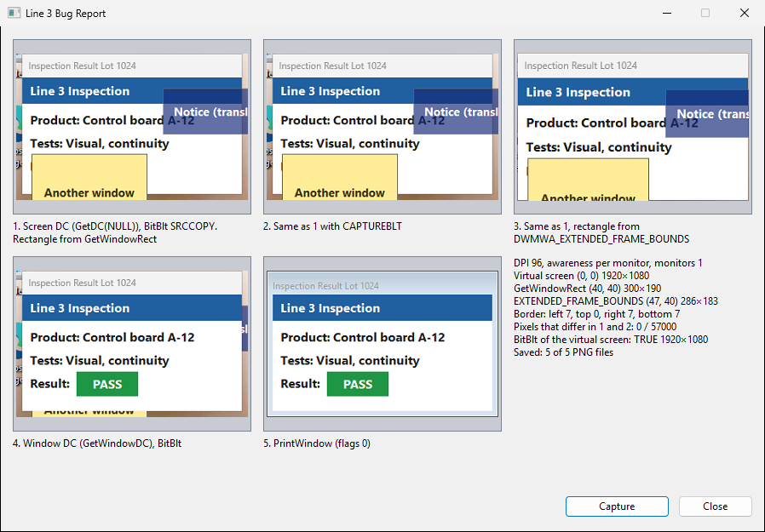The height and width of the screenshot is (532, 765).
Task: Click the Line 3 Bug Report app icon
Action: click(14, 13)
